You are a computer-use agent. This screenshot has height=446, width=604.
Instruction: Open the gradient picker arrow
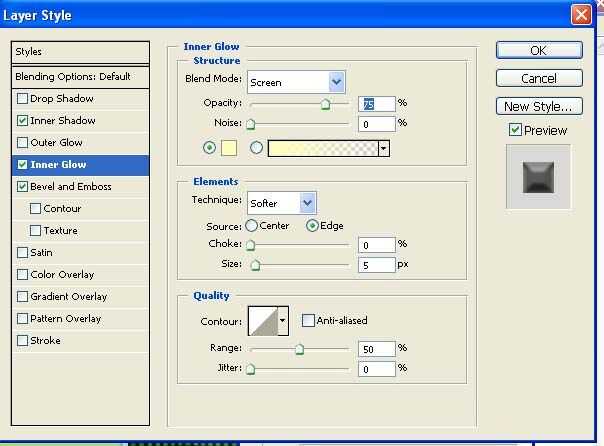click(384, 149)
